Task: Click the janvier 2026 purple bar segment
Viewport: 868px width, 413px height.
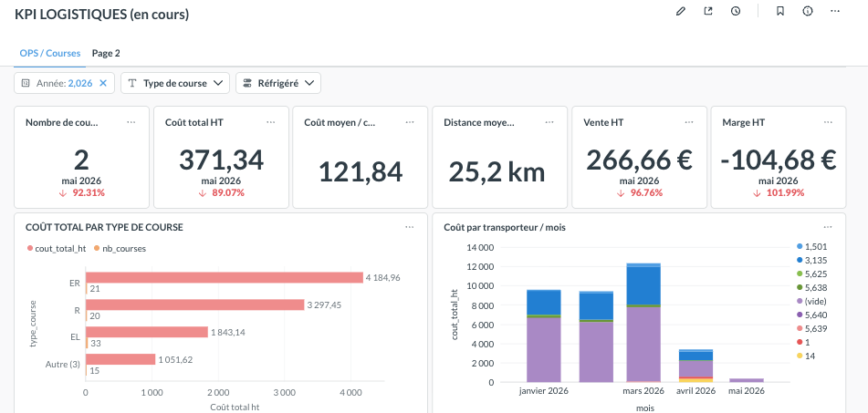Action: [x=544, y=349]
